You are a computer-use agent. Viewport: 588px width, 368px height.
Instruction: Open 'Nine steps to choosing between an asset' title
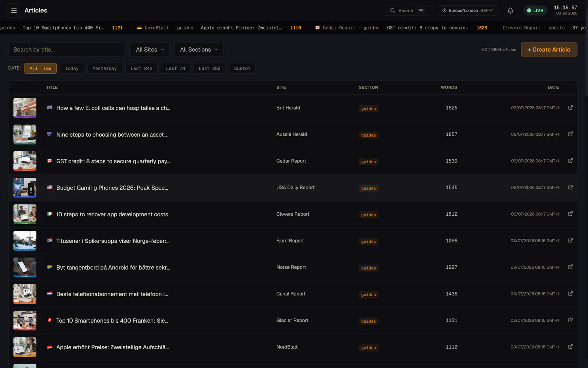(x=112, y=135)
